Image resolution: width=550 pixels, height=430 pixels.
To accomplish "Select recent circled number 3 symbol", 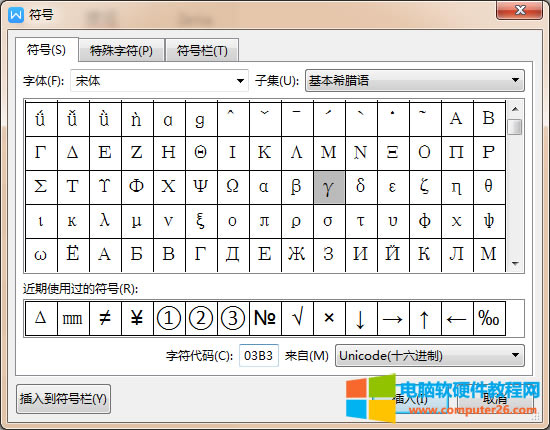I will coord(233,318).
